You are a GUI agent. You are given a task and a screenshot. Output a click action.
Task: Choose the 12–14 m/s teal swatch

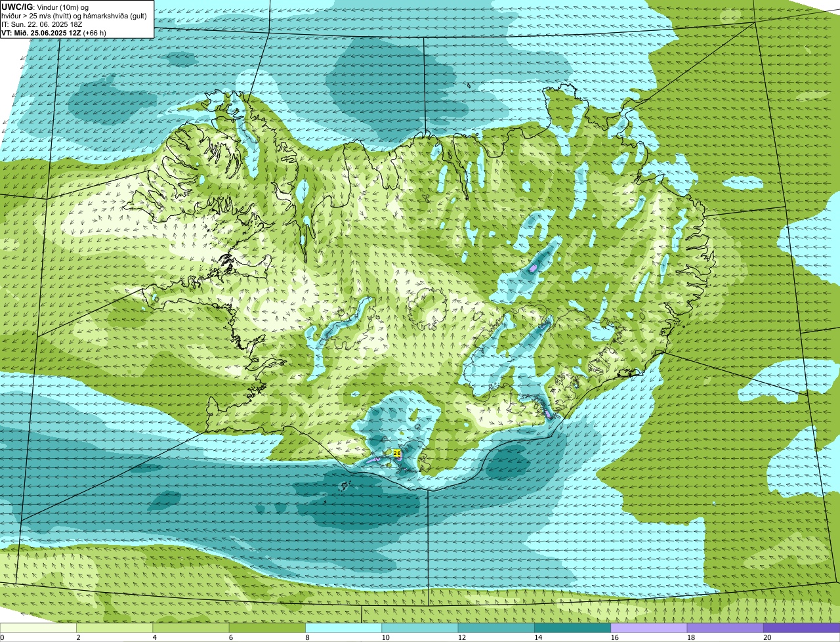[497, 628]
